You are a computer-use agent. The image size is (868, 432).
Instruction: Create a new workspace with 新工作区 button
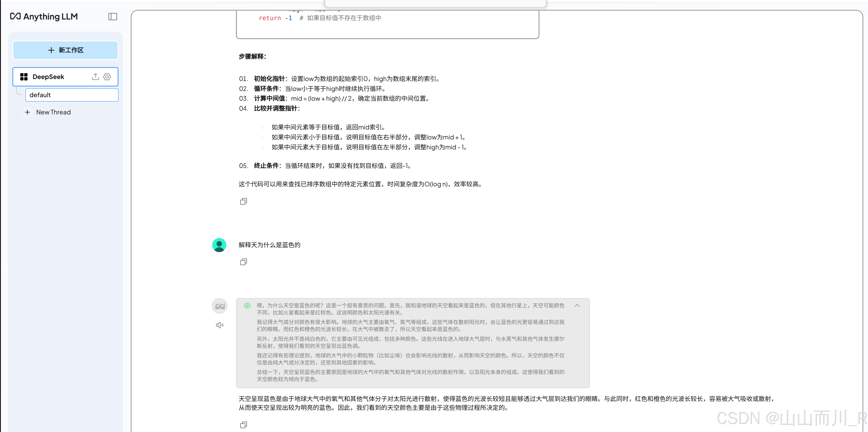(65, 50)
